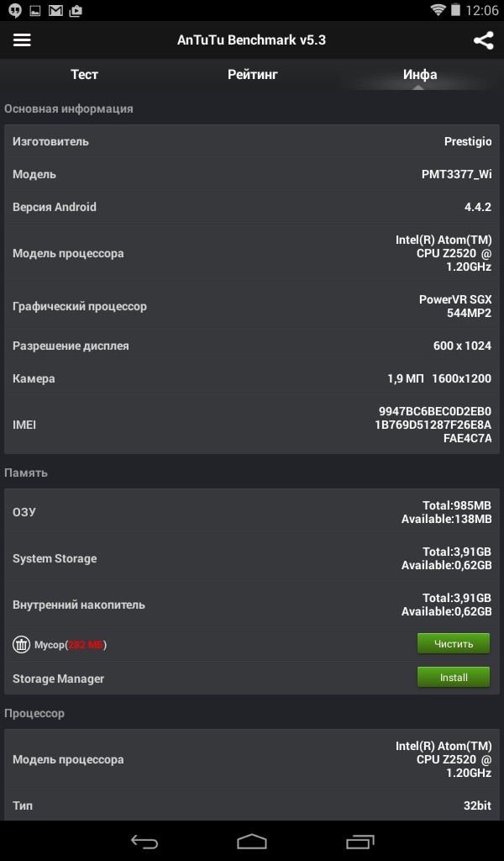Tap the IMEI row

[x=252, y=425]
